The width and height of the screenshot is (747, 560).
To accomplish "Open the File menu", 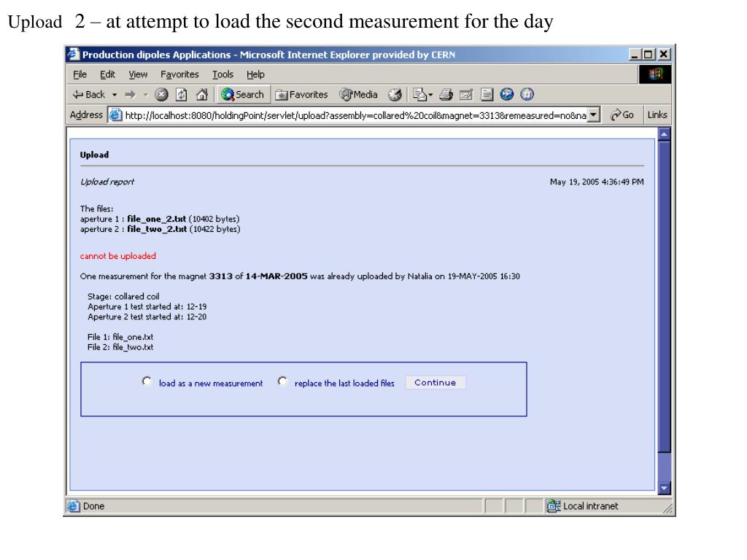I will pyautogui.click(x=80, y=74).
